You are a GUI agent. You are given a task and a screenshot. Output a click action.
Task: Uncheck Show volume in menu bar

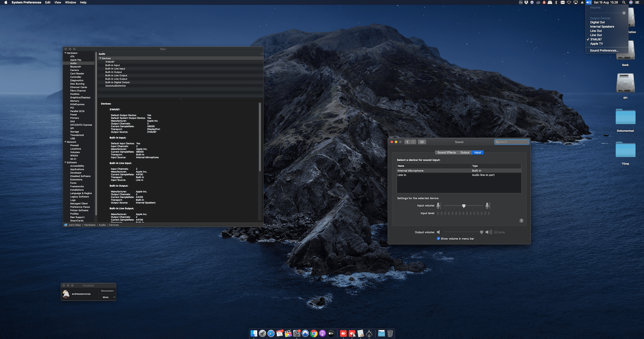pos(438,239)
